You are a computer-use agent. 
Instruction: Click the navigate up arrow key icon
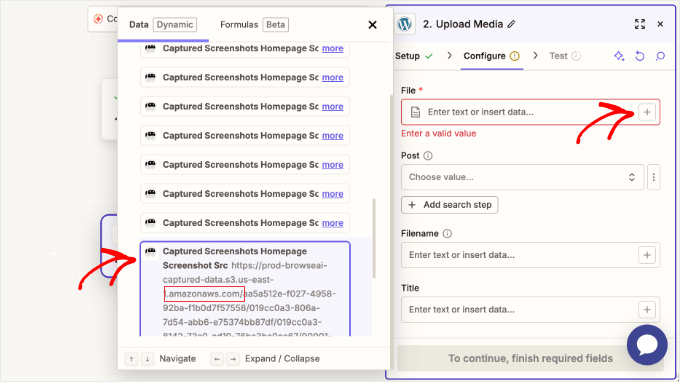point(131,359)
